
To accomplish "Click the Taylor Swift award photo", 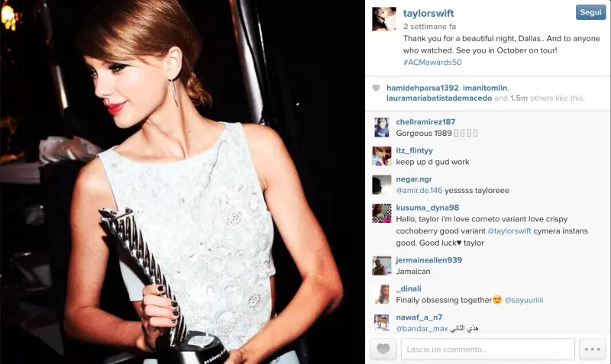I will (183, 182).
